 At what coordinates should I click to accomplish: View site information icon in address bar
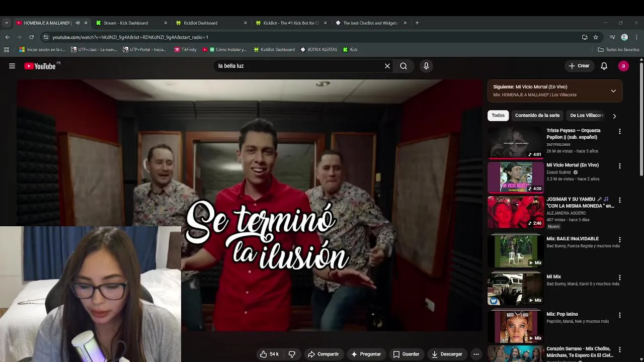click(46, 37)
